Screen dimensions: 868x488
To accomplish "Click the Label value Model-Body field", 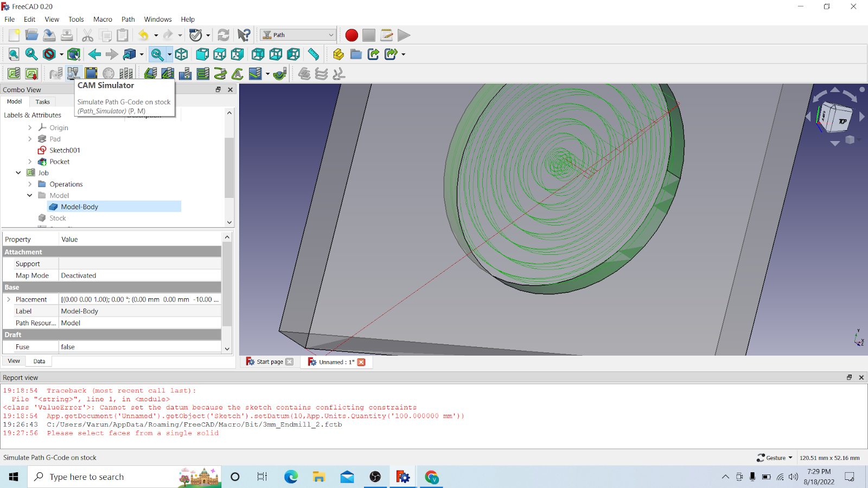I will point(140,311).
